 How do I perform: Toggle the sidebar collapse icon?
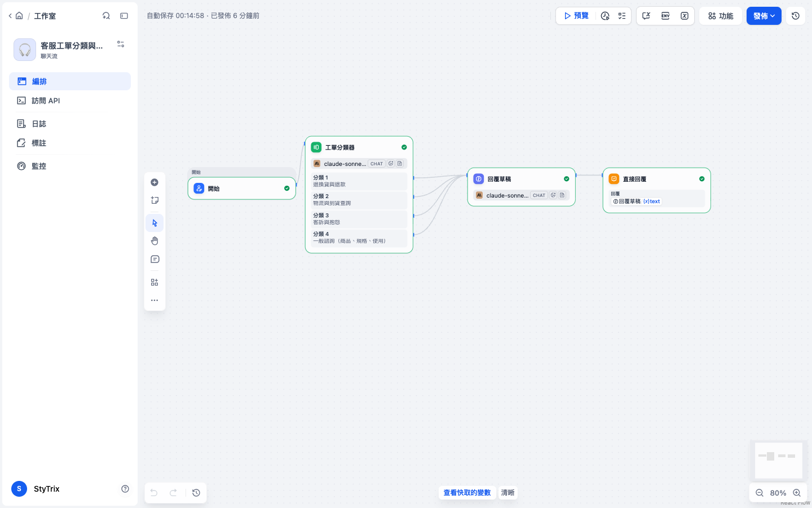tap(124, 16)
